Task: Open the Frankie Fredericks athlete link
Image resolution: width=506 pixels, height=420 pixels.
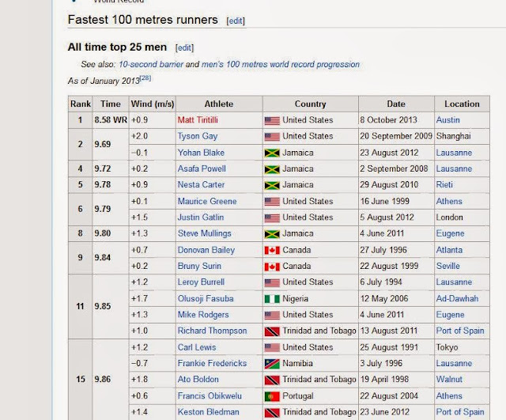Action: coord(213,364)
